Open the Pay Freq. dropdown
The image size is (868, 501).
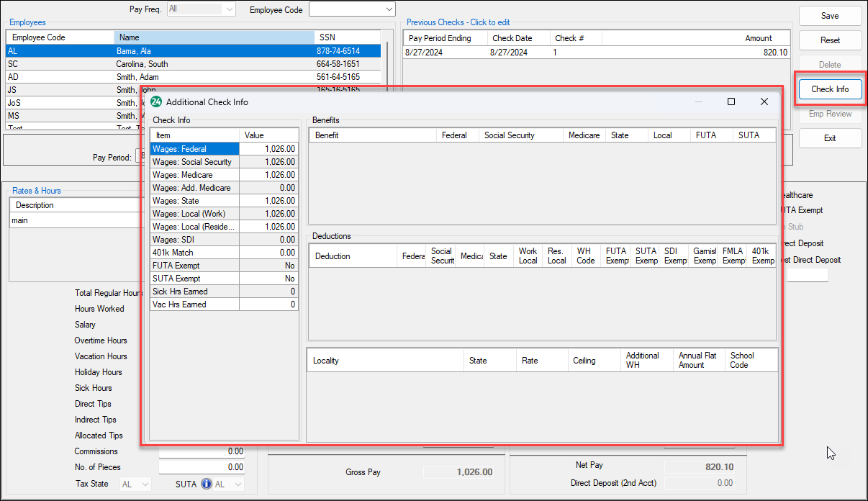click(x=201, y=9)
